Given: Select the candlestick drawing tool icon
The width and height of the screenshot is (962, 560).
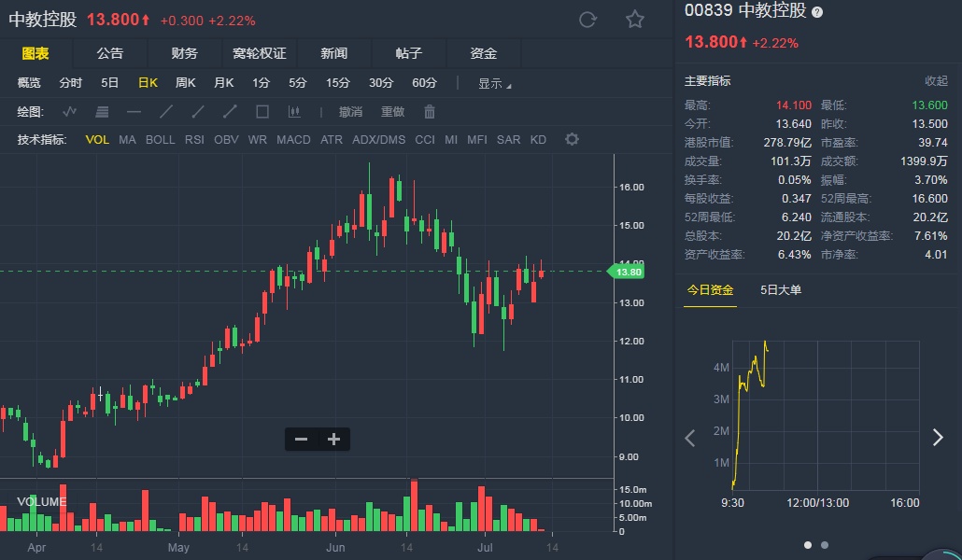Looking at the screenshot, I should coord(294,112).
